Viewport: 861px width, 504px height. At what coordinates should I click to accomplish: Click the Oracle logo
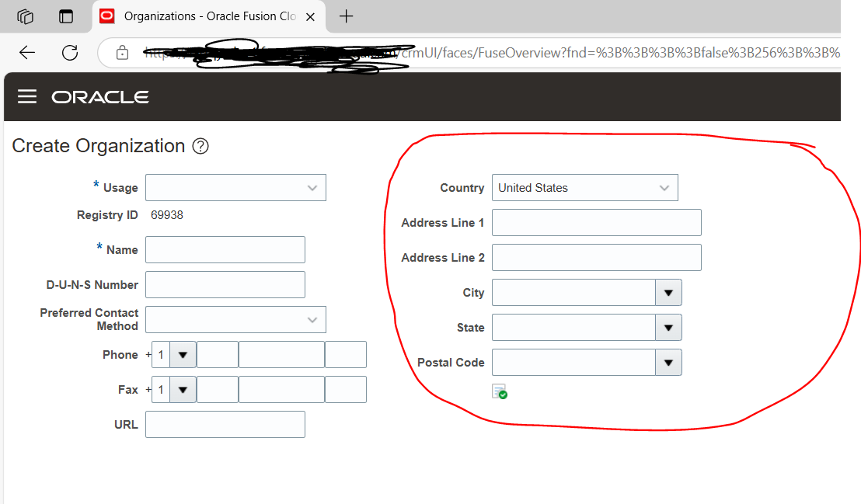pos(100,97)
